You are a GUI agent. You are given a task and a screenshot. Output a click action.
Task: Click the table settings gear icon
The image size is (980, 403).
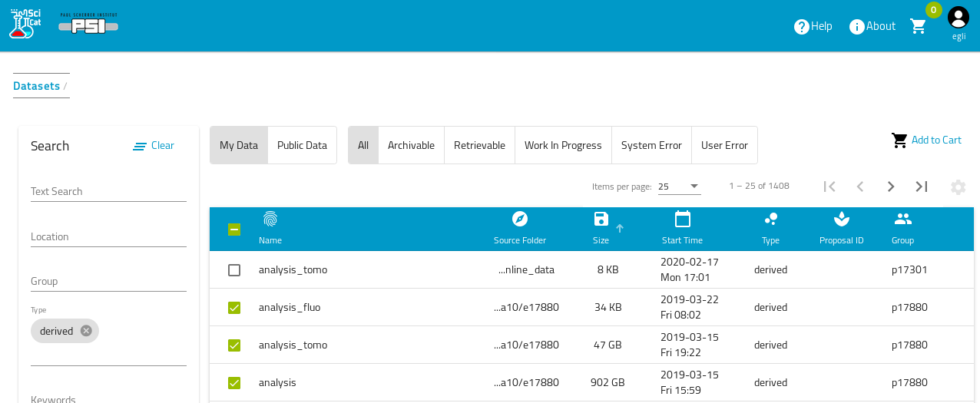point(958,187)
